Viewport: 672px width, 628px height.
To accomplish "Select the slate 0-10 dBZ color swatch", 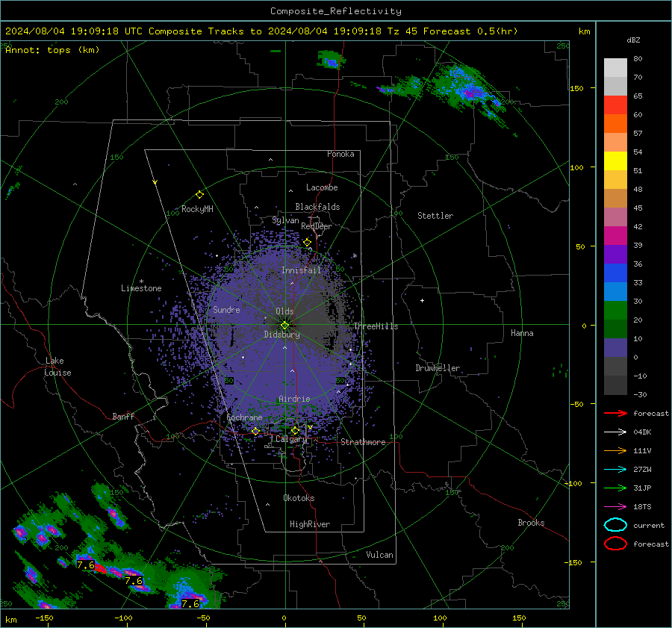I will click(615, 348).
